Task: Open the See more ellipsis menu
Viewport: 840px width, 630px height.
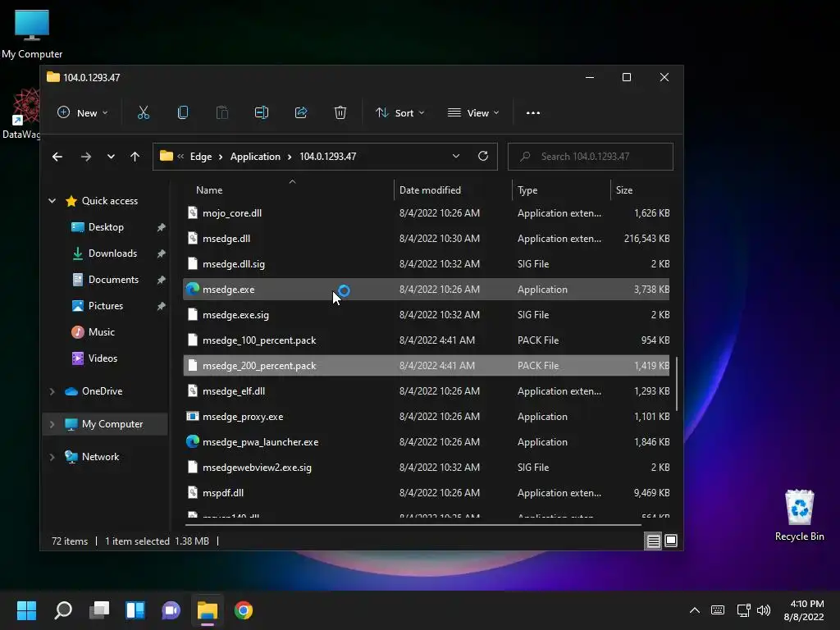Action: pos(533,113)
